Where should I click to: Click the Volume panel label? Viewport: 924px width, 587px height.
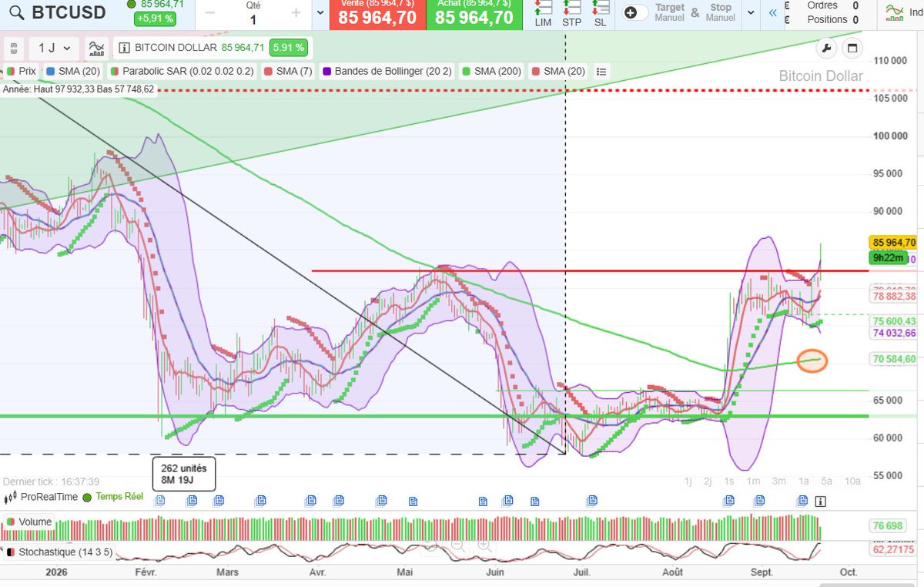point(28,522)
